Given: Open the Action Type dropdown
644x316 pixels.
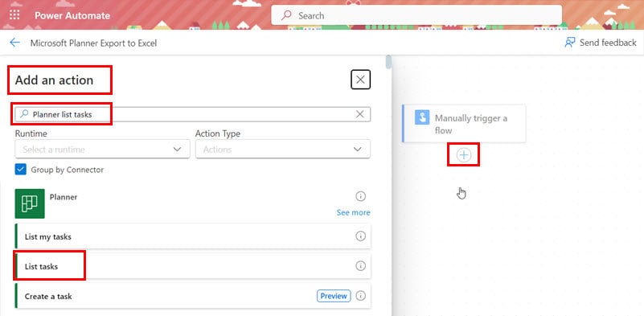Looking at the screenshot, I should [283, 150].
